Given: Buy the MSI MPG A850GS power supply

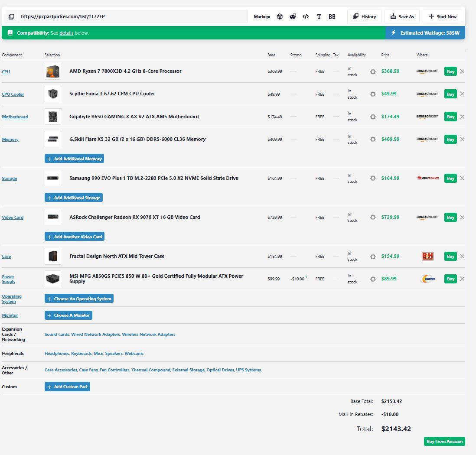Looking at the screenshot, I should (x=450, y=279).
